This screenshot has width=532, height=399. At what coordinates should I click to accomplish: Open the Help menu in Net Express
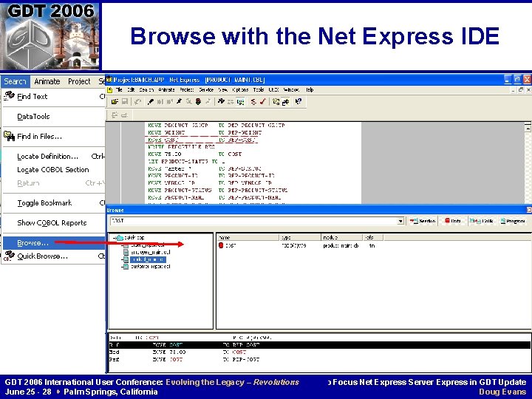(x=310, y=90)
